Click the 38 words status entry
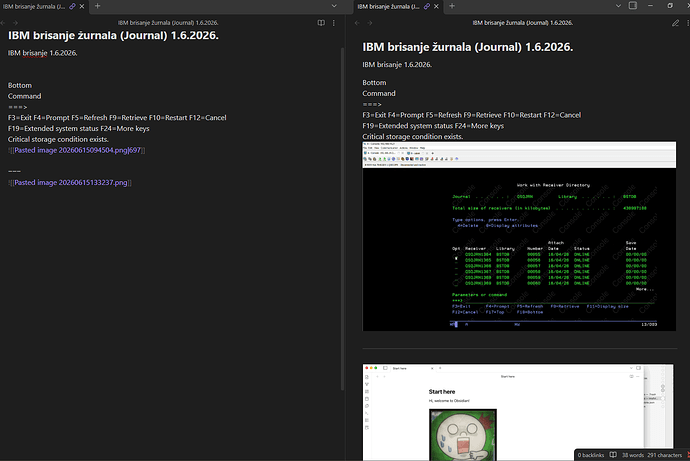Screen dimensions: 690x461 [x=633, y=455]
